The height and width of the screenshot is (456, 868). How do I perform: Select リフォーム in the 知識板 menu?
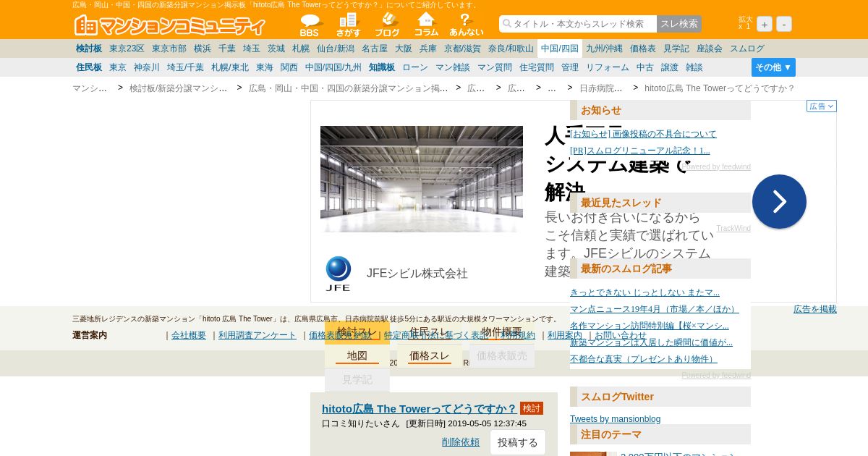(x=608, y=67)
